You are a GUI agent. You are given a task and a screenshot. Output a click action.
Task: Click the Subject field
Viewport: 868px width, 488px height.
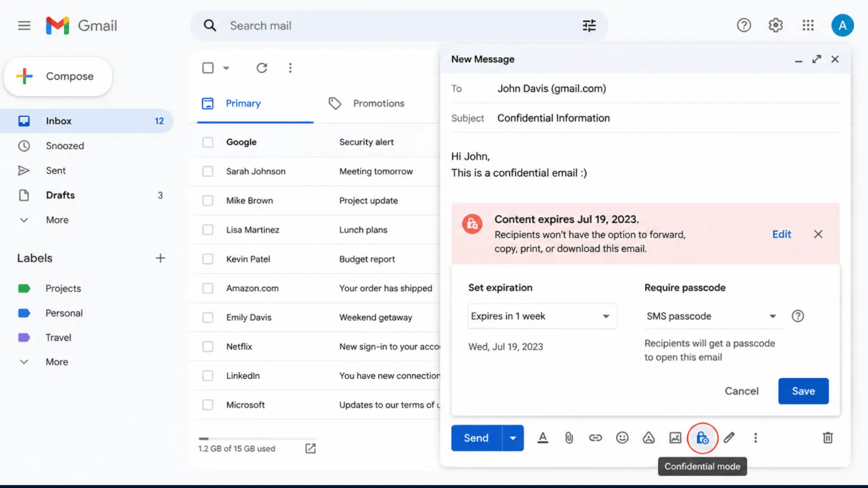(x=645, y=118)
